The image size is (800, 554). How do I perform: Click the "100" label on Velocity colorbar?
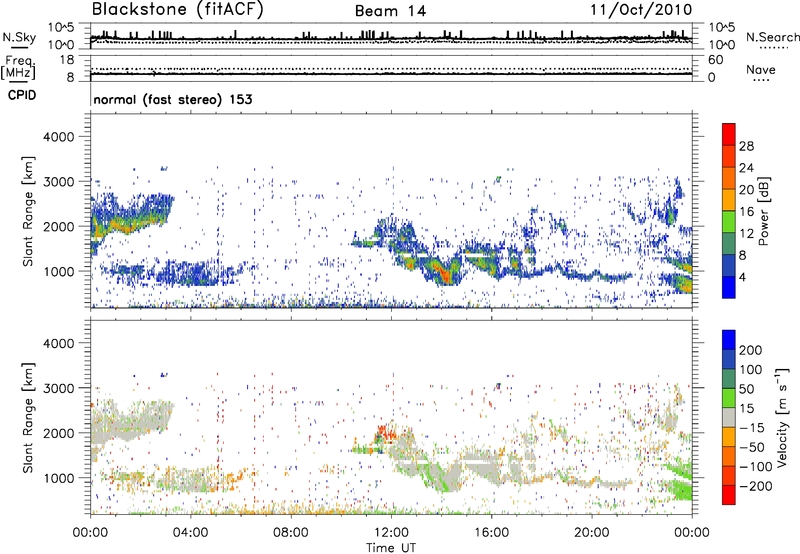tap(751, 370)
